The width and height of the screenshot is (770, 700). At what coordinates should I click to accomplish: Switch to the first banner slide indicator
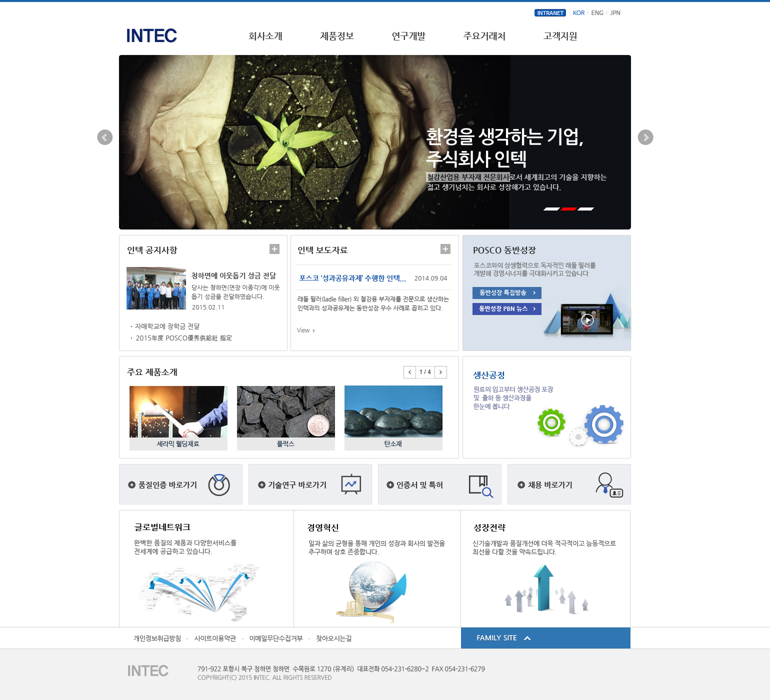[x=551, y=209]
